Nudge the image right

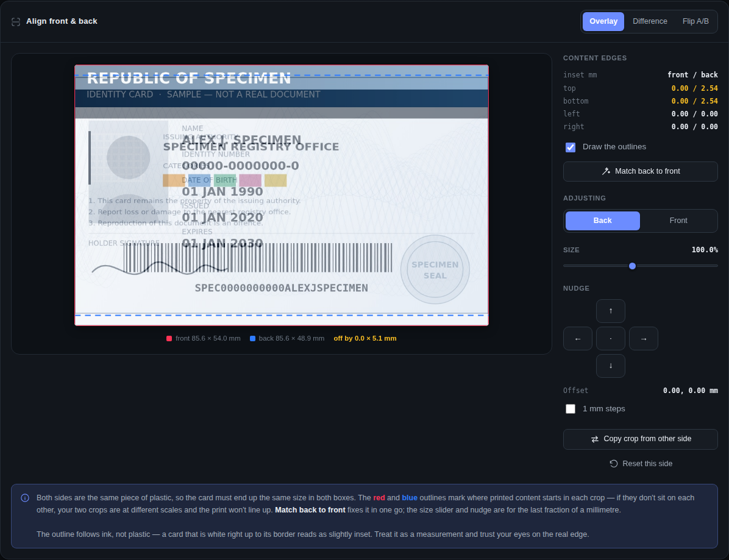tap(644, 339)
